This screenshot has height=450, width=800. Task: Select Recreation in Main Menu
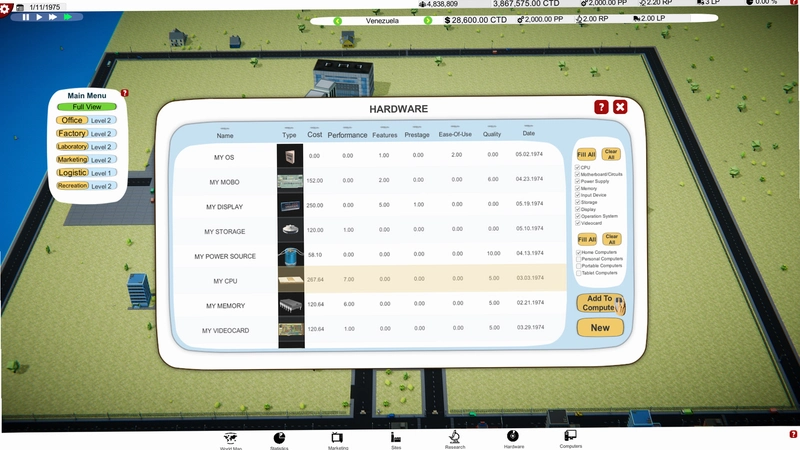click(x=72, y=186)
